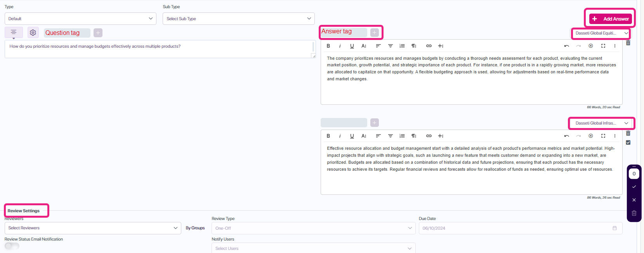Viewport: 644px width, 253px height.
Task: Open the Notify Users Select Users dropdown
Action: tap(314, 248)
